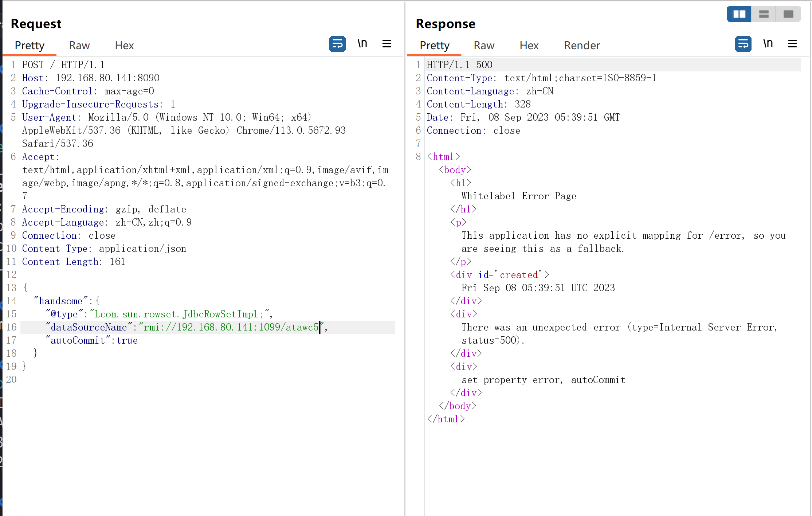Viewport: 812px width, 516px height.
Task: Click the closing </html> tag
Action: coord(446,419)
